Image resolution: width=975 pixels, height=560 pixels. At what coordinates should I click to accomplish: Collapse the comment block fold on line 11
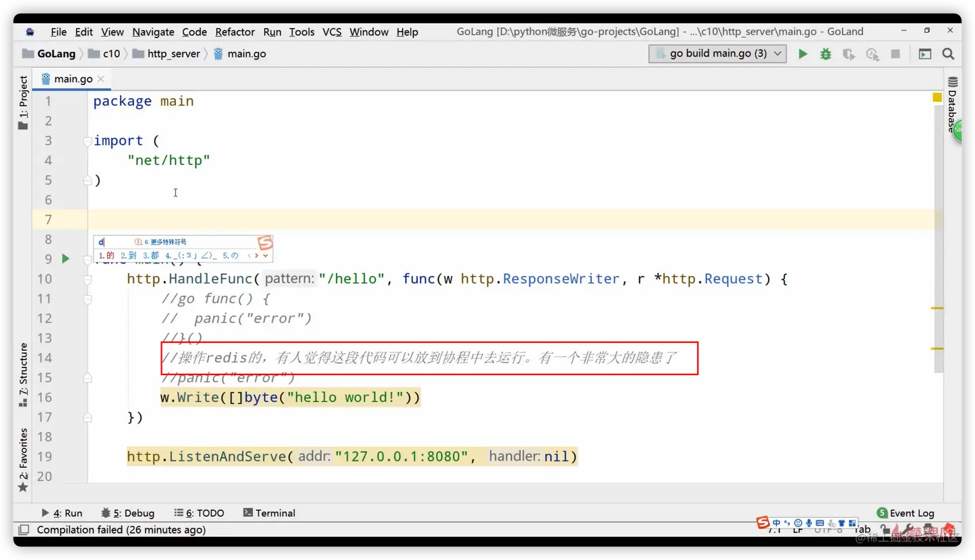tap(87, 300)
